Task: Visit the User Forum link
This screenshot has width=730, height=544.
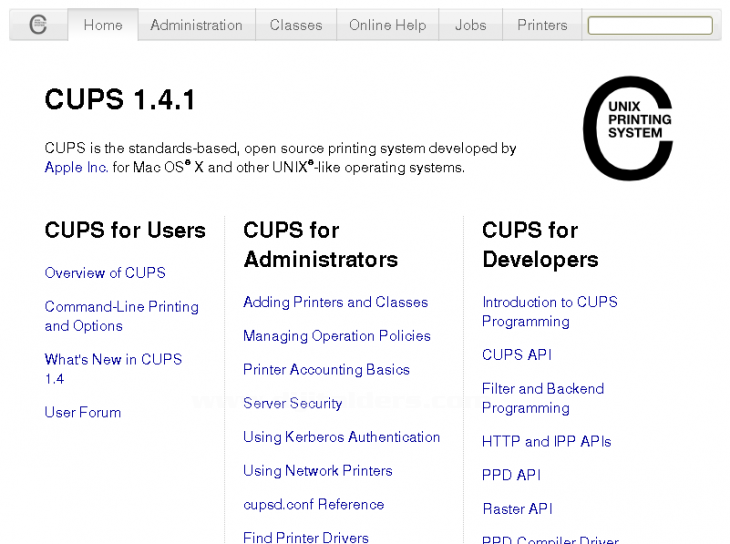Action: coord(83,412)
